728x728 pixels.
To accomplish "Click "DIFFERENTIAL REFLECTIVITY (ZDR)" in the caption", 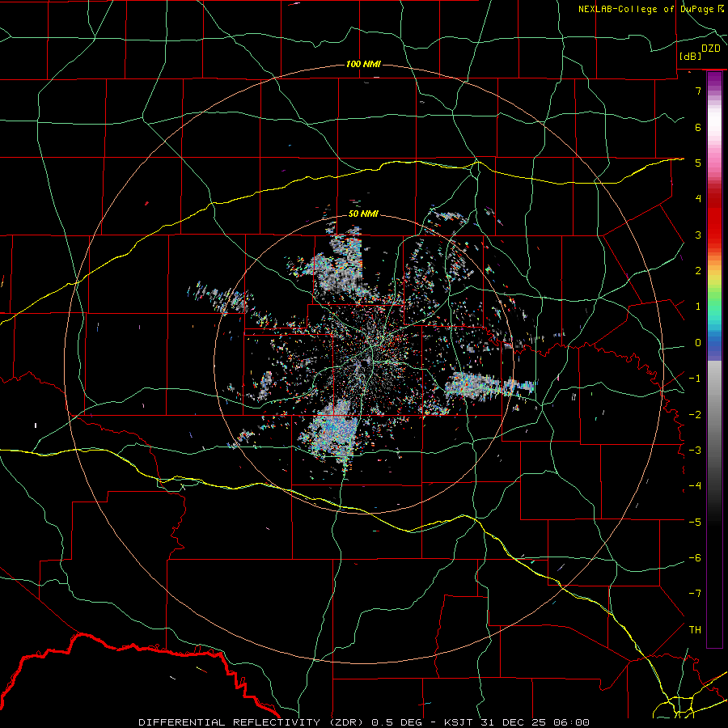I will click(252, 722).
